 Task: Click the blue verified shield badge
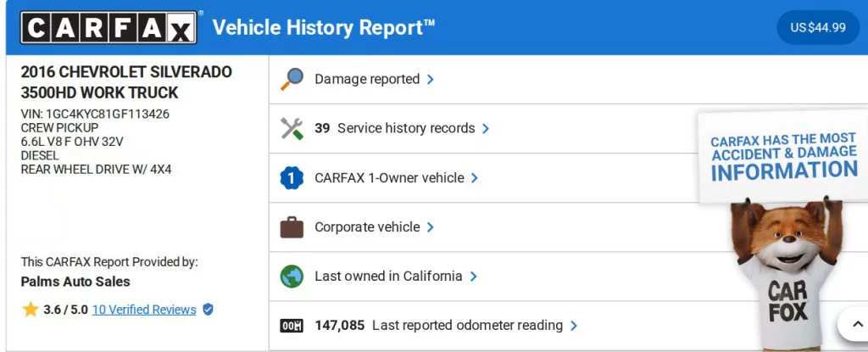pos(208,310)
